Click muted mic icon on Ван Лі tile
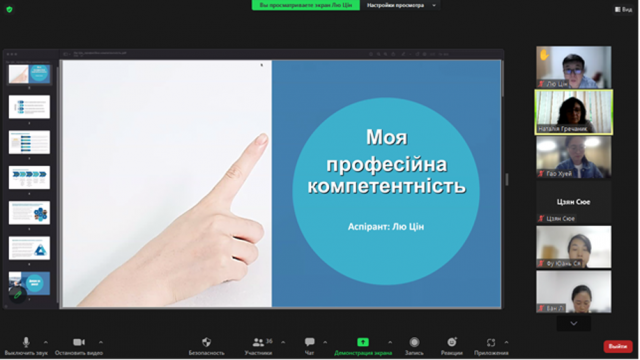Image resolution: width=640 pixels, height=360 pixels. click(x=541, y=308)
